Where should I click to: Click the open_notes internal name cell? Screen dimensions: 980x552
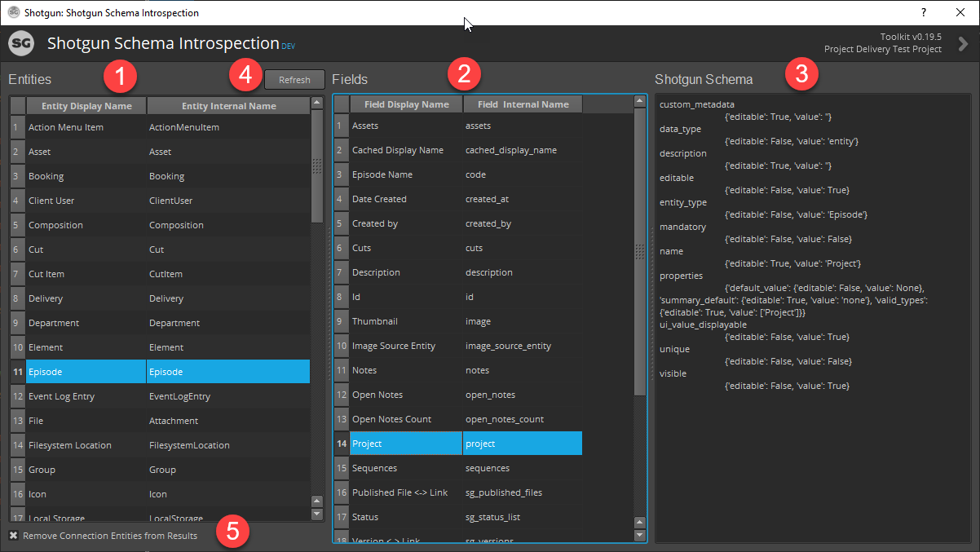(x=523, y=395)
